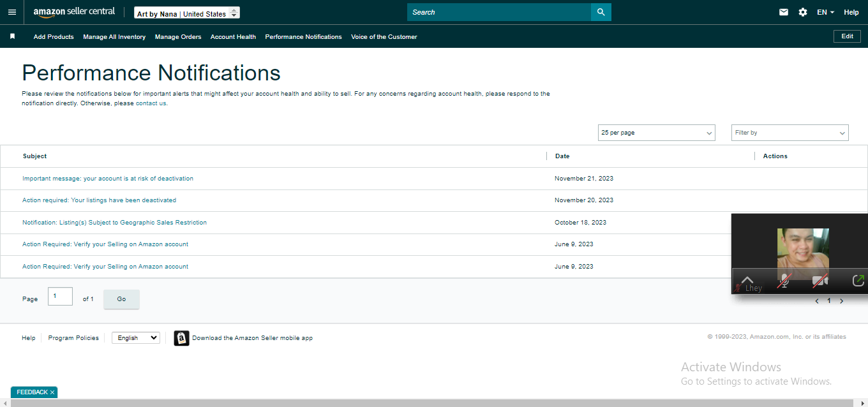Click the search magnifier button
868x407 pixels.
pyautogui.click(x=601, y=12)
